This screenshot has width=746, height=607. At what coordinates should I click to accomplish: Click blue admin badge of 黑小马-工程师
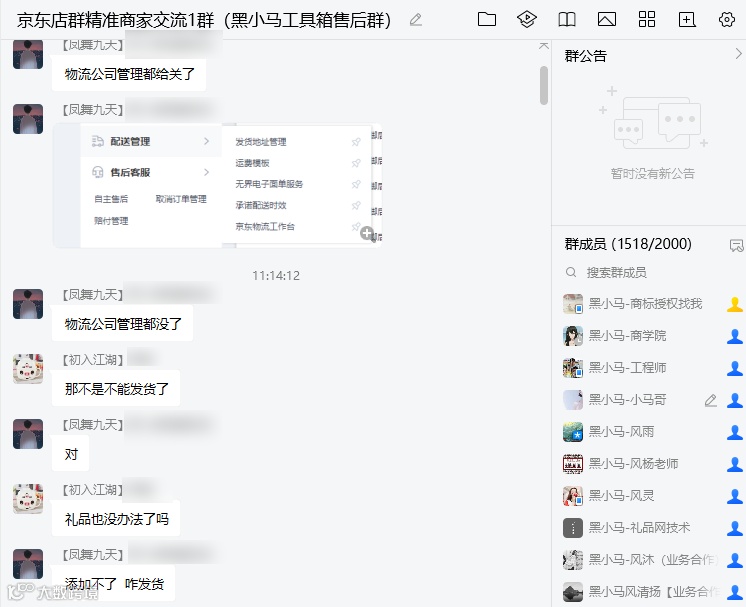click(x=735, y=368)
